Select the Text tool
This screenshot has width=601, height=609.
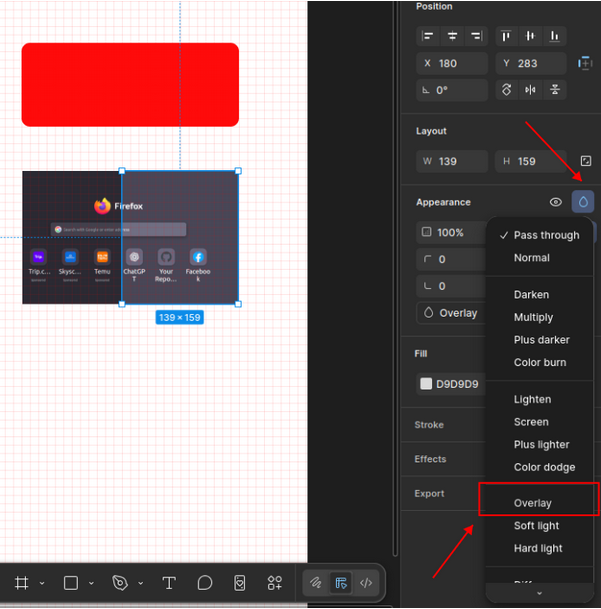pos(169,583)
